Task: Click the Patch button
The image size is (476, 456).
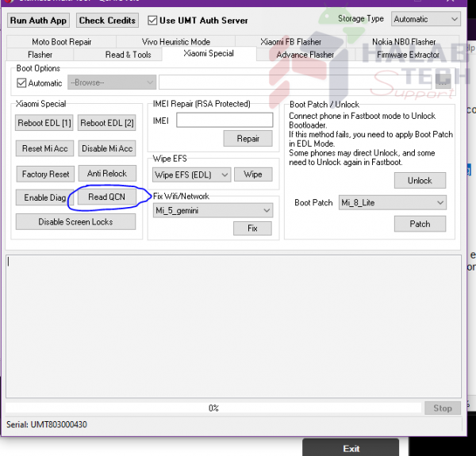Action: click(420, 224)
